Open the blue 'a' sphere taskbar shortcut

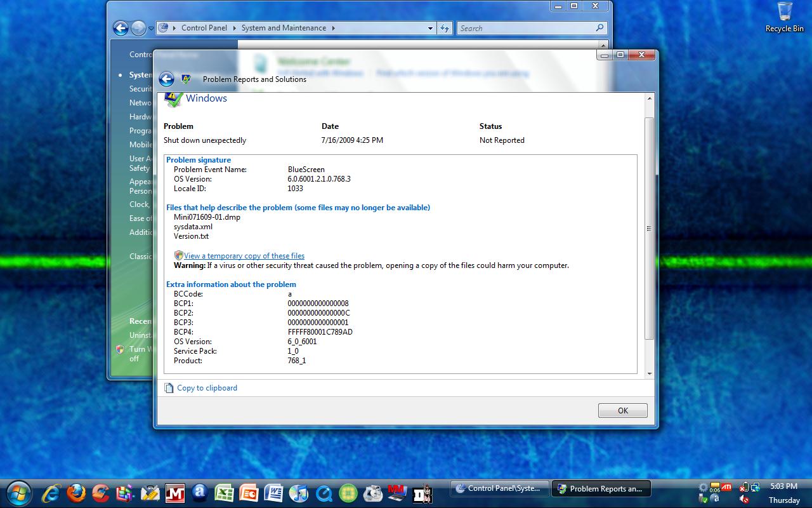coord(200,493)
